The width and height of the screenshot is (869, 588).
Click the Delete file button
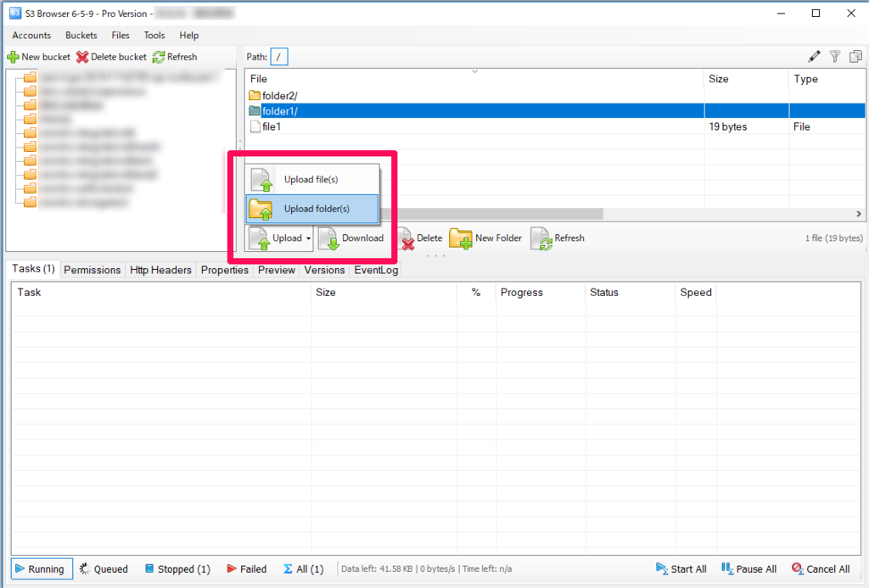(423, 238)
